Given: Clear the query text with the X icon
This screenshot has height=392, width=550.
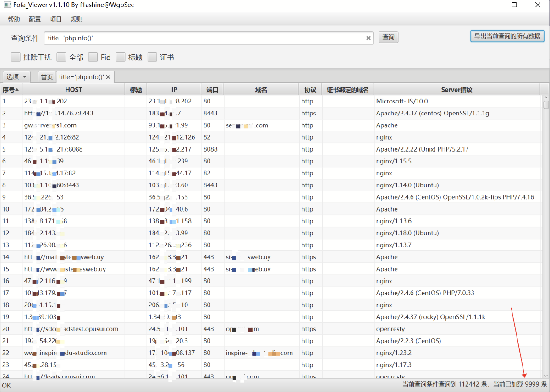Looking at the screenshot, I should 368,38.
